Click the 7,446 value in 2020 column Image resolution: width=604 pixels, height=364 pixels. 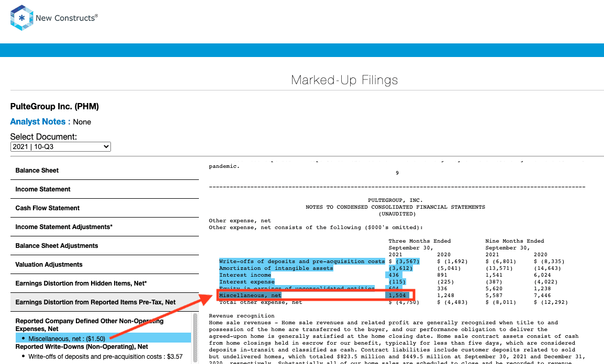click(542, 295)
